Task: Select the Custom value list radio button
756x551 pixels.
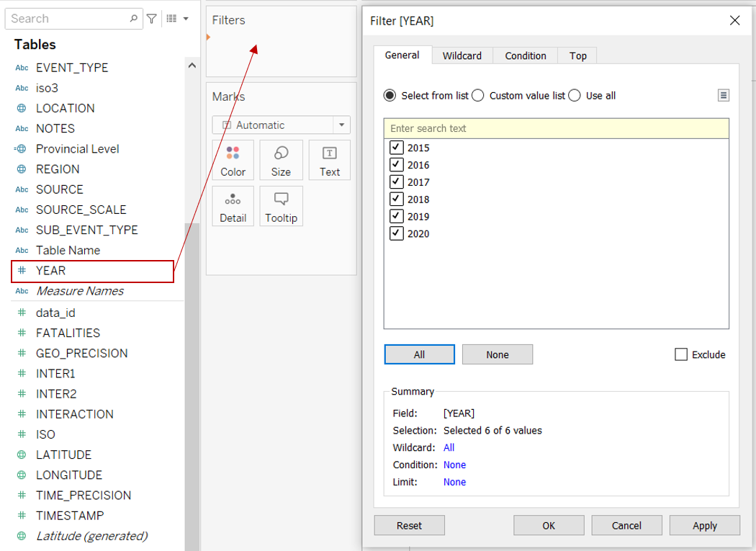Action: 478,96
